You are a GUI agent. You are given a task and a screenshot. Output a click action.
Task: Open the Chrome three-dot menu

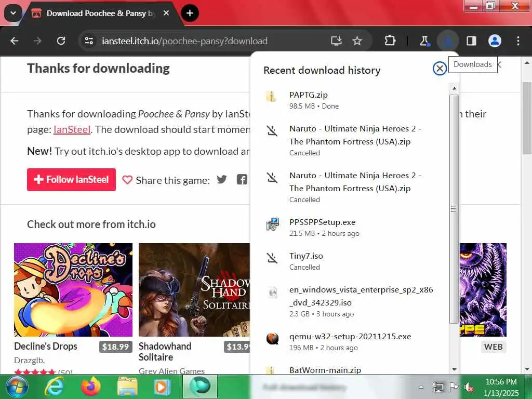point(518,41)
